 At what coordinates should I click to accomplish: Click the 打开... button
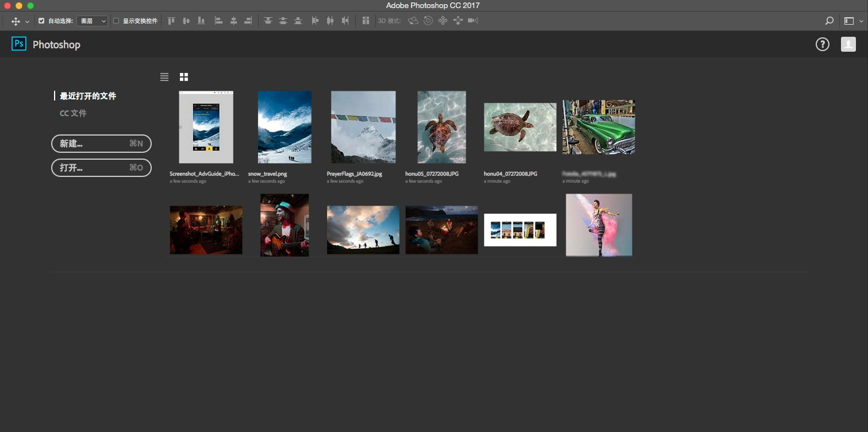pos(101,168)
